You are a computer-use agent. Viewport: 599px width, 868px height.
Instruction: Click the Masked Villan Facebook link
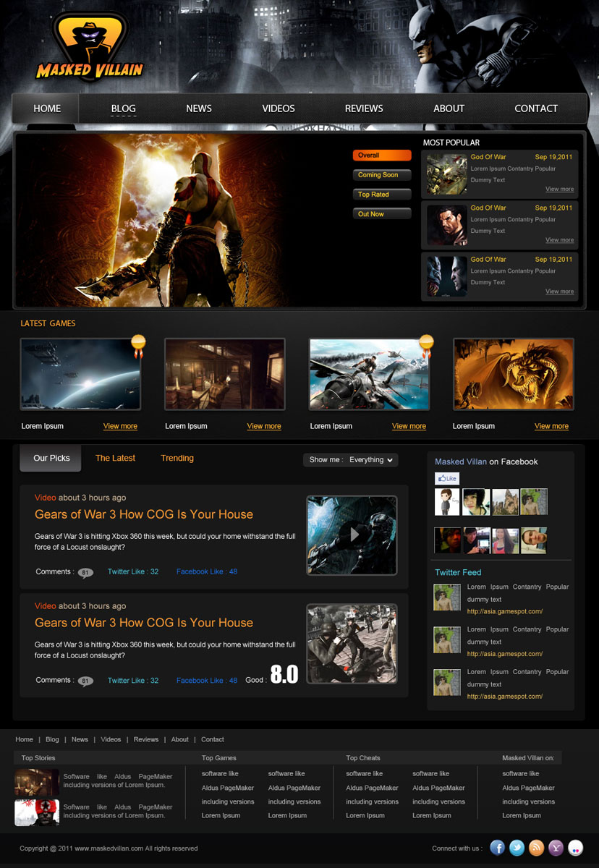pos(461,462)
